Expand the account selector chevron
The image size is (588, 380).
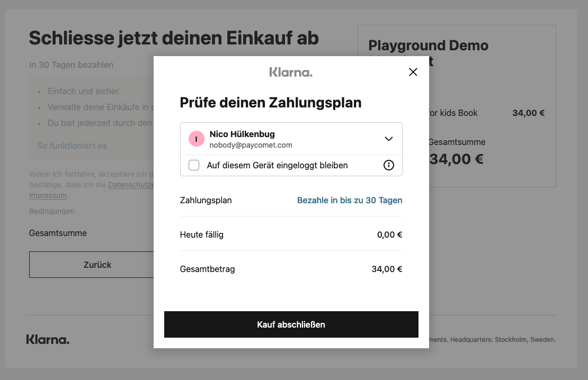[x=388, y=139]
